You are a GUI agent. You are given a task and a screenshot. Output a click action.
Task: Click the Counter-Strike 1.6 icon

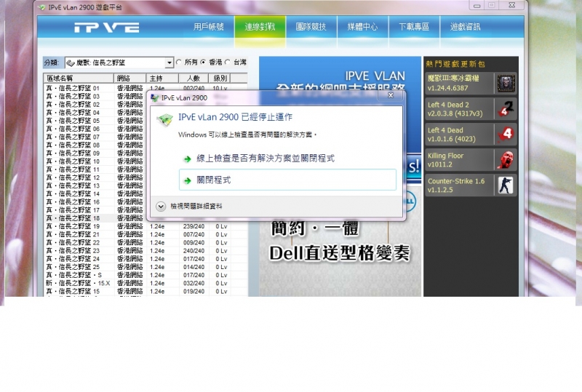pos(506,185)
